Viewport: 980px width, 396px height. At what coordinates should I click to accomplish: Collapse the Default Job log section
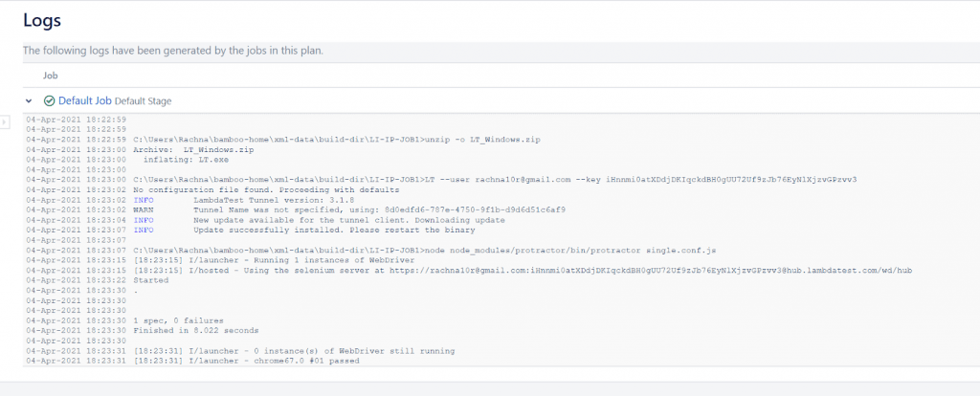pos(30,100)
